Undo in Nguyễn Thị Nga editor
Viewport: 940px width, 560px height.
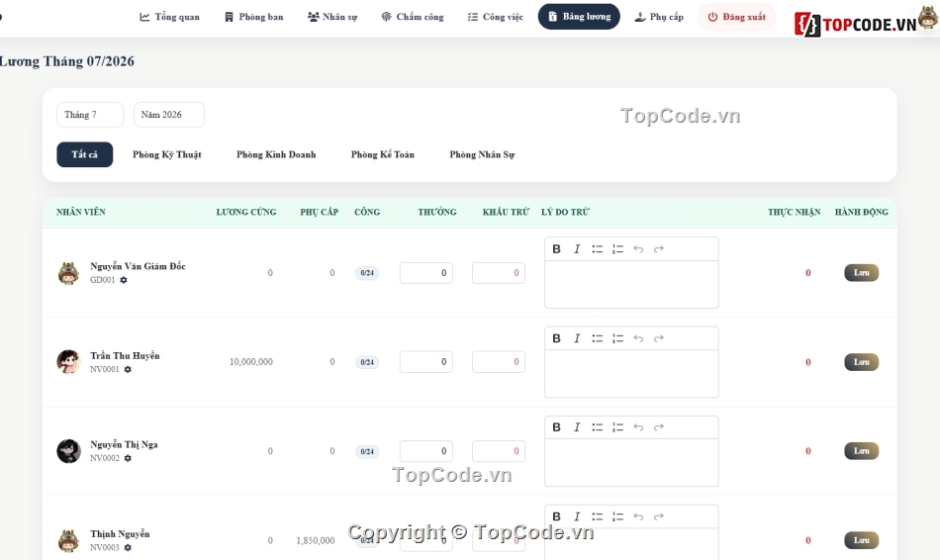pyautogui.click(x=638, y=426)
